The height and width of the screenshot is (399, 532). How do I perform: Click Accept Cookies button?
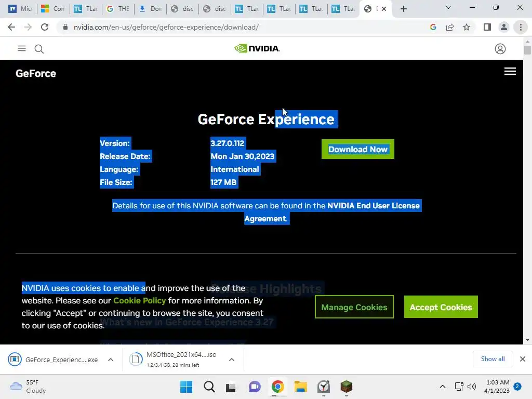441,307
